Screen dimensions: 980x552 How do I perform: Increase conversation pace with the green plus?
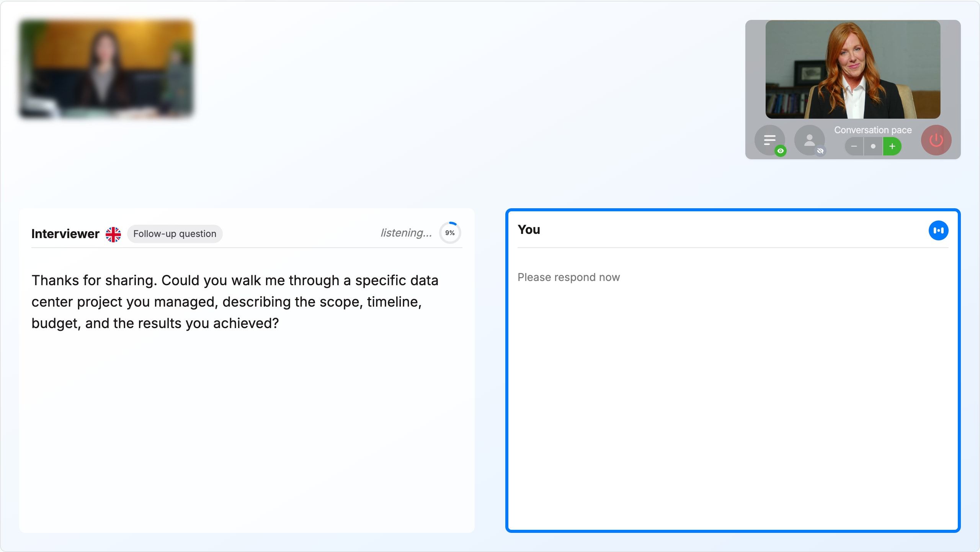pos(892,147)
